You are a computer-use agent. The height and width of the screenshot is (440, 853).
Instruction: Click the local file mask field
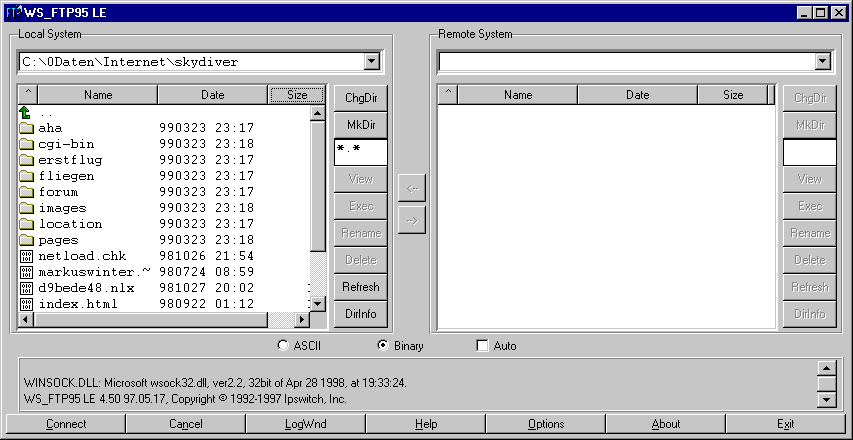[360, 152]
